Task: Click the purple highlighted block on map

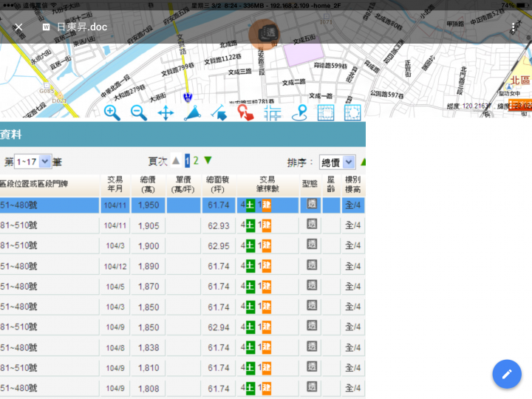Action: [304, 51]
